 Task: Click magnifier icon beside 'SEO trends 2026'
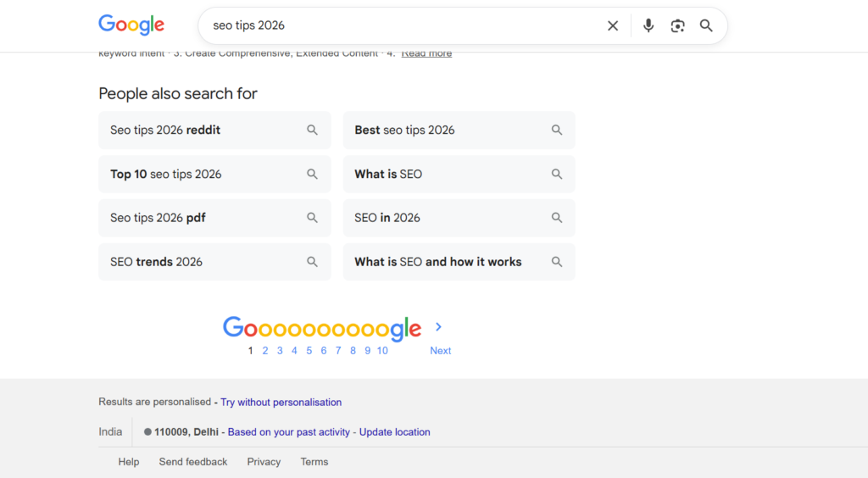pos(313,262)
